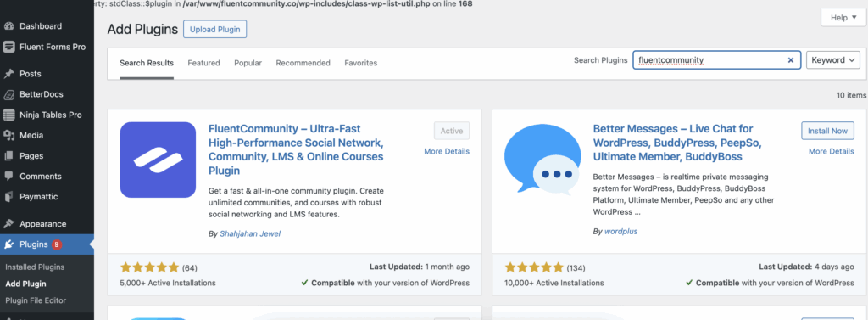Click the Comments bubble icon
Viewport: 868px width, 320px height.
(x=8, y=177)
